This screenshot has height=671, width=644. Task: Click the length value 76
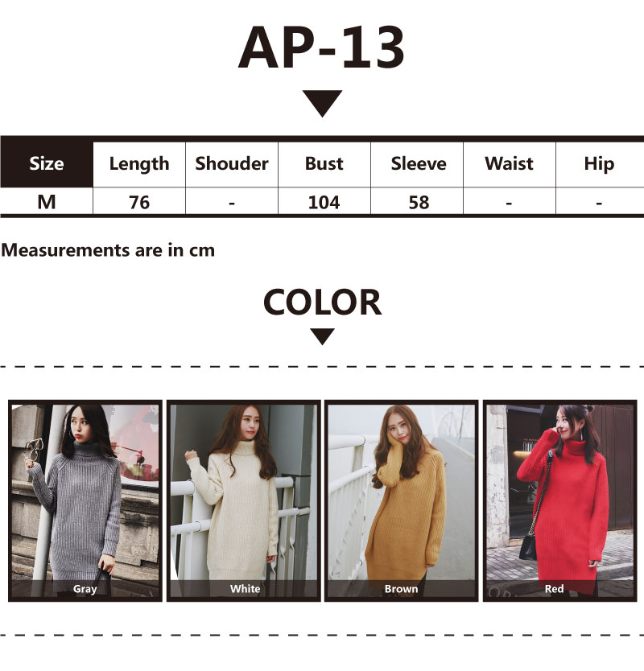139,203
